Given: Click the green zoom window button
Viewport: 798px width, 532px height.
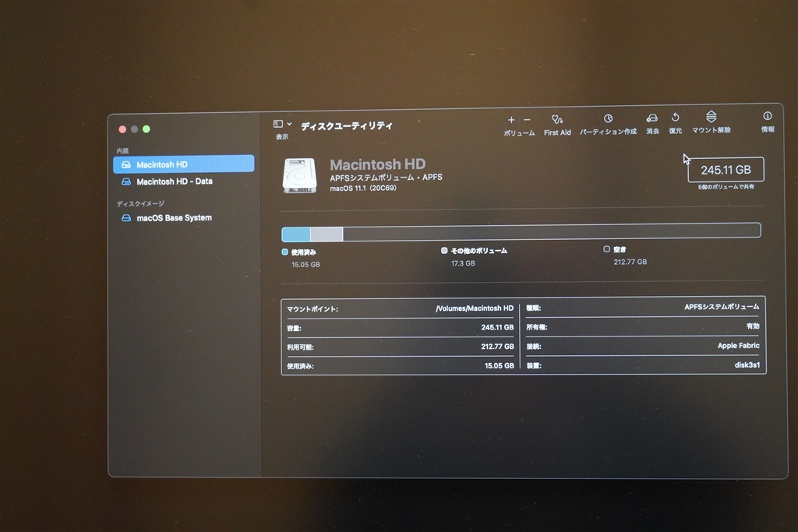Looking at the screenshot, I should (x=146, y=129).
